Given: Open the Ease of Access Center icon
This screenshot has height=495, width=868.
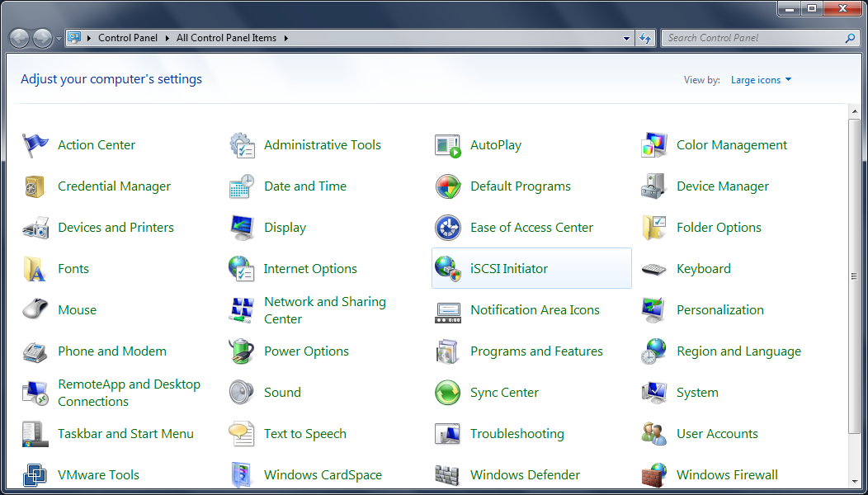Looking at the screenshot, I should [448, 228].
